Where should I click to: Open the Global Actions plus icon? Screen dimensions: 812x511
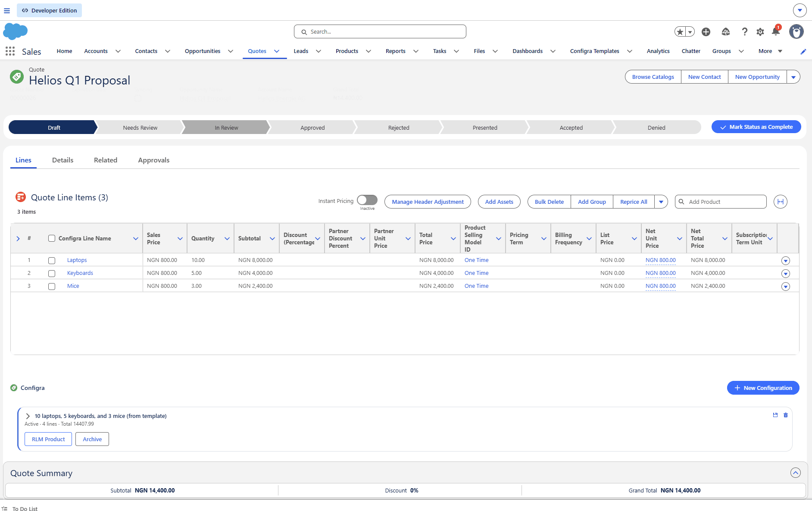[706, 32]
